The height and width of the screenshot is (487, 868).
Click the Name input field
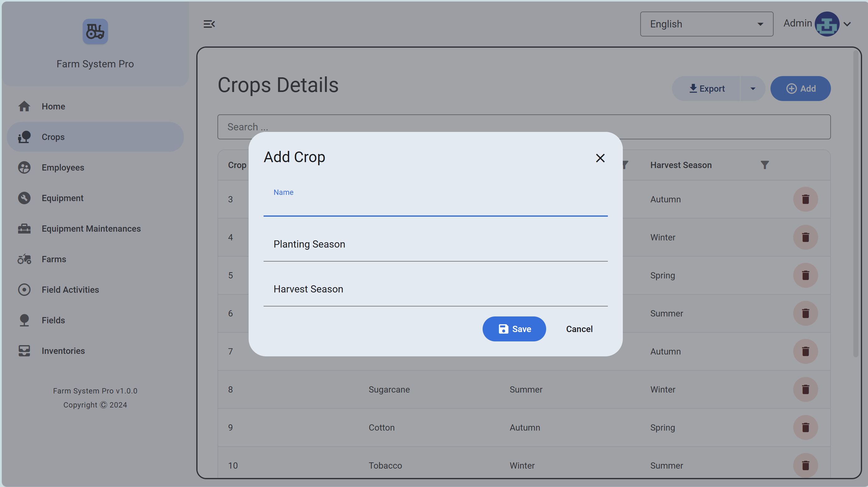point(435,205)
